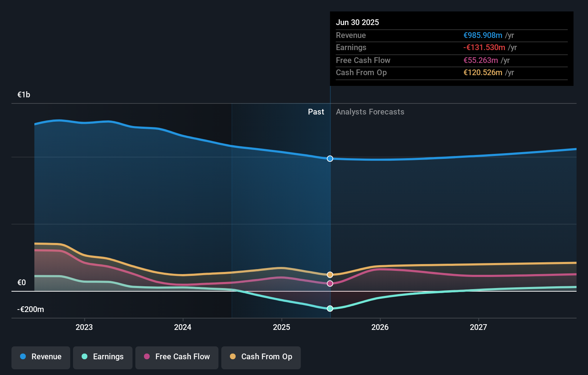Hide the Cash From Op series
This screenshot has width=588, height=375.
pos(261,357)
